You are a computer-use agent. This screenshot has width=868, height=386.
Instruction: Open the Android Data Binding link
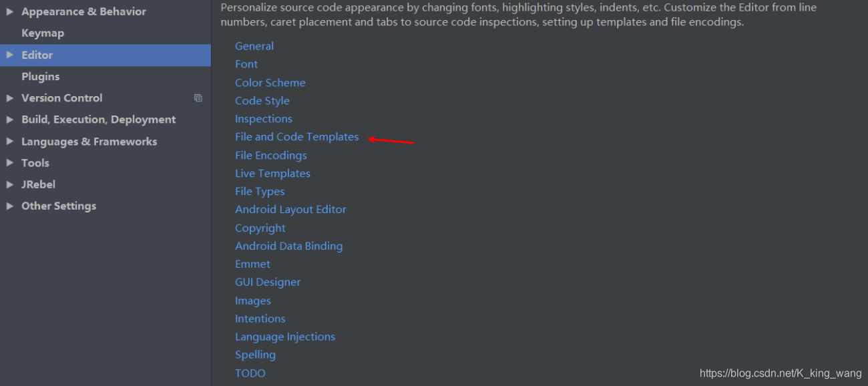tap(288, 246)
